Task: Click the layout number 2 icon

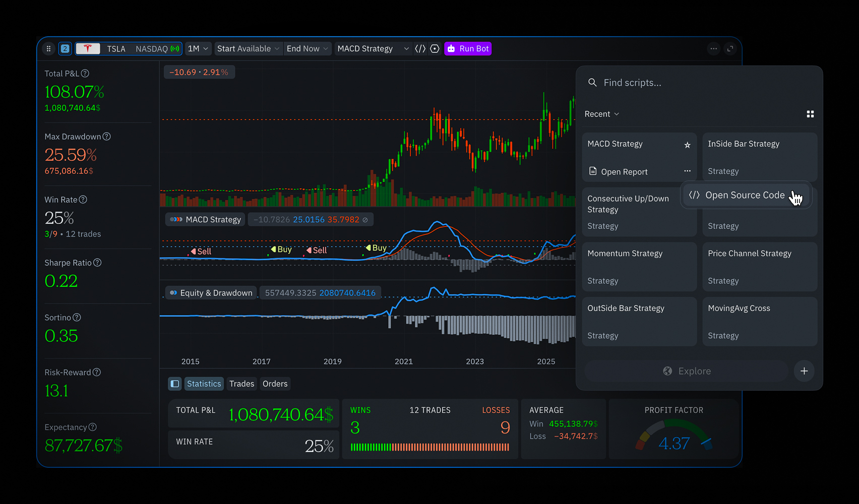Action: pos(65,49)
